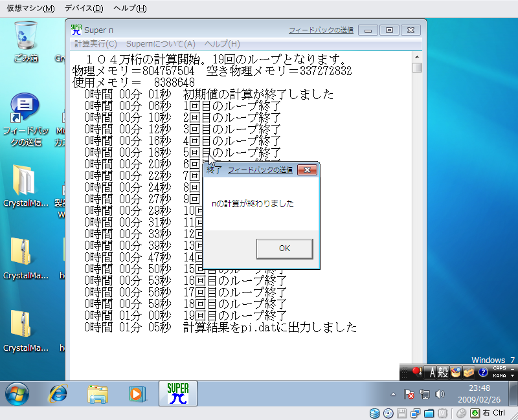518x420 pixels.
Task: Click the 右 Ctrl host key label
Action: pyautogui.click(x=494, y=413)
